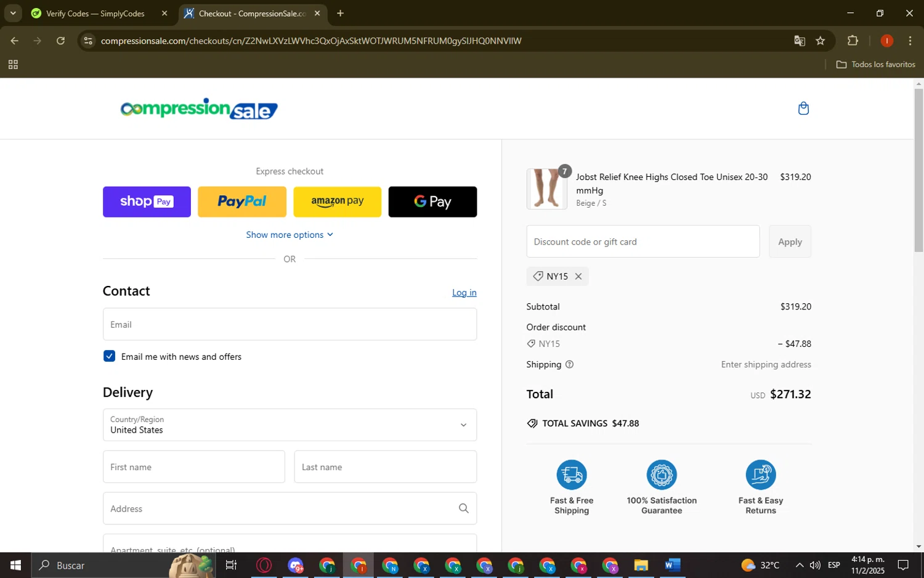Click the Discount code or gift card field
Viewport: 924px width, 578px height.
coord(643,242)
